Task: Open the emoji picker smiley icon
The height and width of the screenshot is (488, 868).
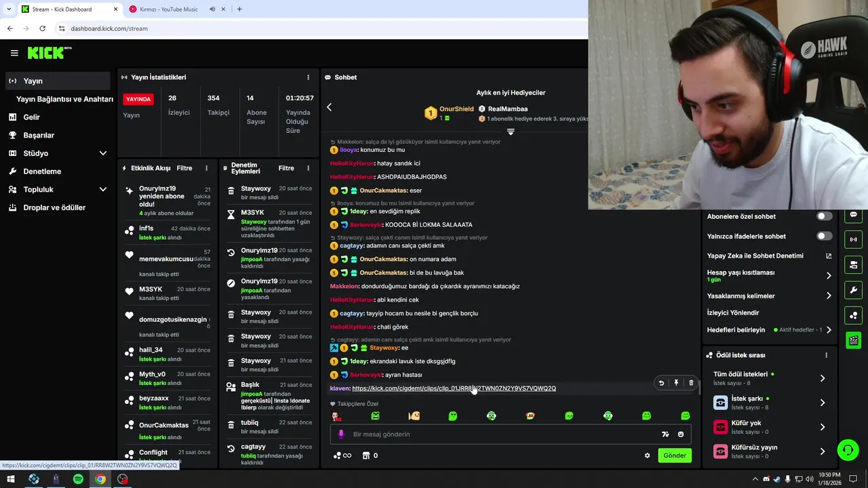Action: coord(681,434)
